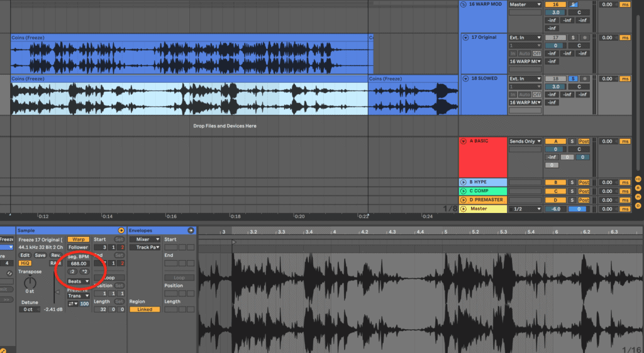Viewport: 644px width, 353px height.
Task: Open the Trans preserve dropdown
Action: [79, 296]
